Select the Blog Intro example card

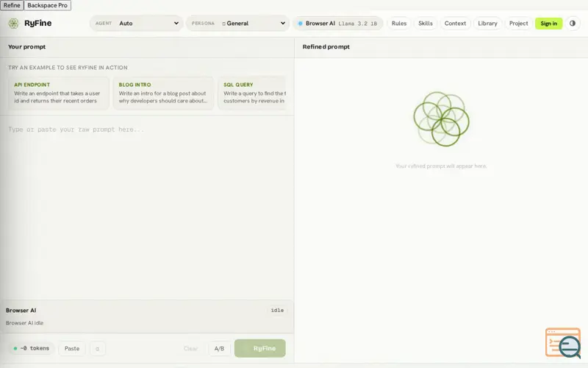pos(163,93)
